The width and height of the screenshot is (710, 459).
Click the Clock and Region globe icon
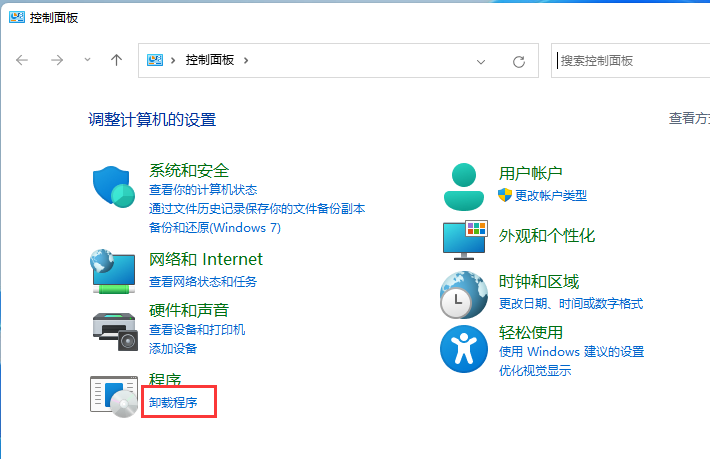(464, 295)
